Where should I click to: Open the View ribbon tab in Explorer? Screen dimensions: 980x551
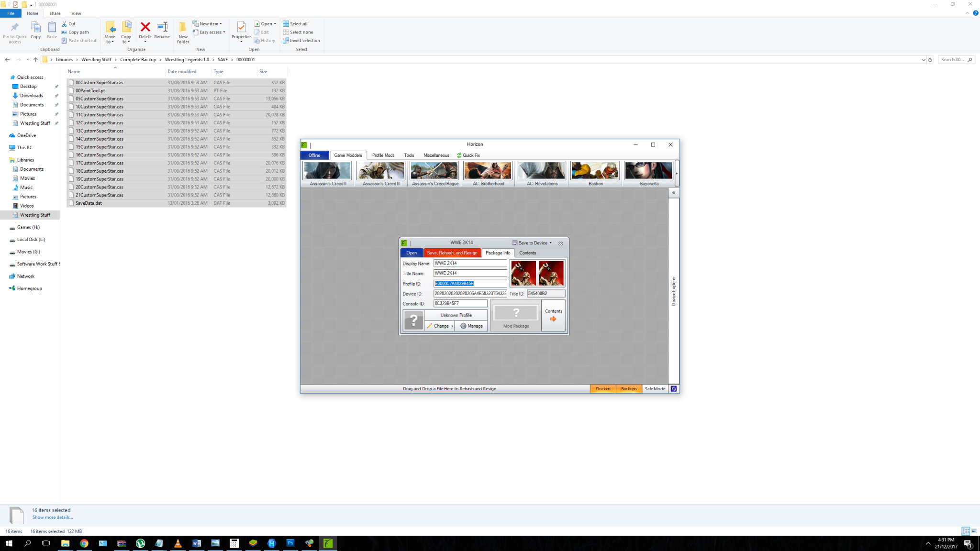tap(76, 13)
